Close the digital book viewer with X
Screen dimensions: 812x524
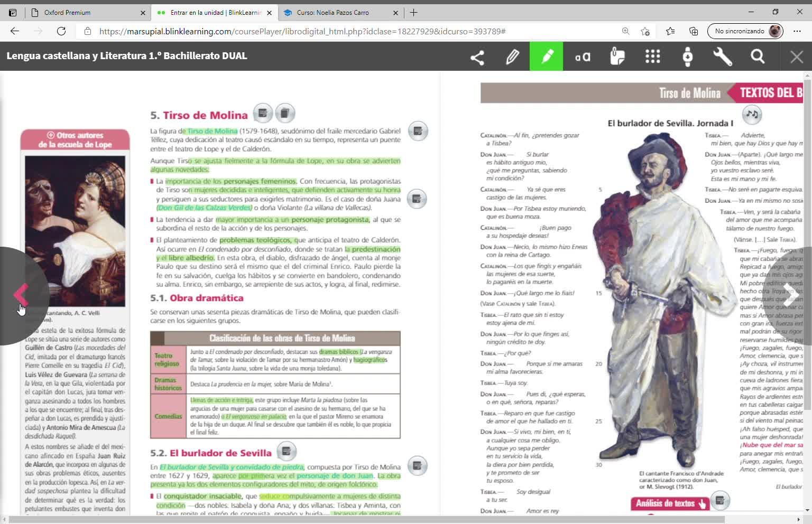point(796,57)
